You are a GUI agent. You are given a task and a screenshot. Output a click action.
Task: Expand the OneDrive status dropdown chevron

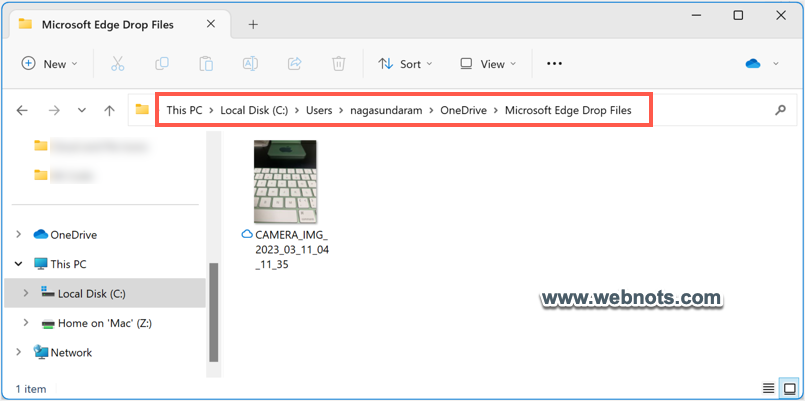click(776, 64)
